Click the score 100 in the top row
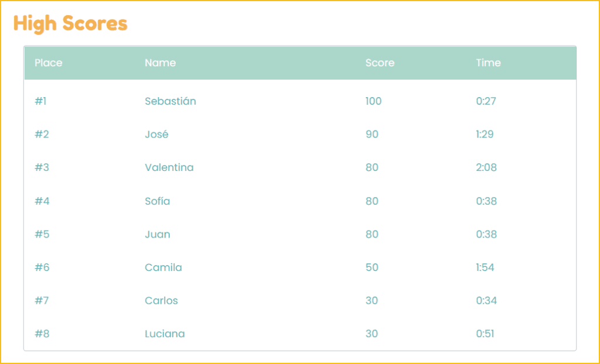600x364 pixels. [373, 101]
